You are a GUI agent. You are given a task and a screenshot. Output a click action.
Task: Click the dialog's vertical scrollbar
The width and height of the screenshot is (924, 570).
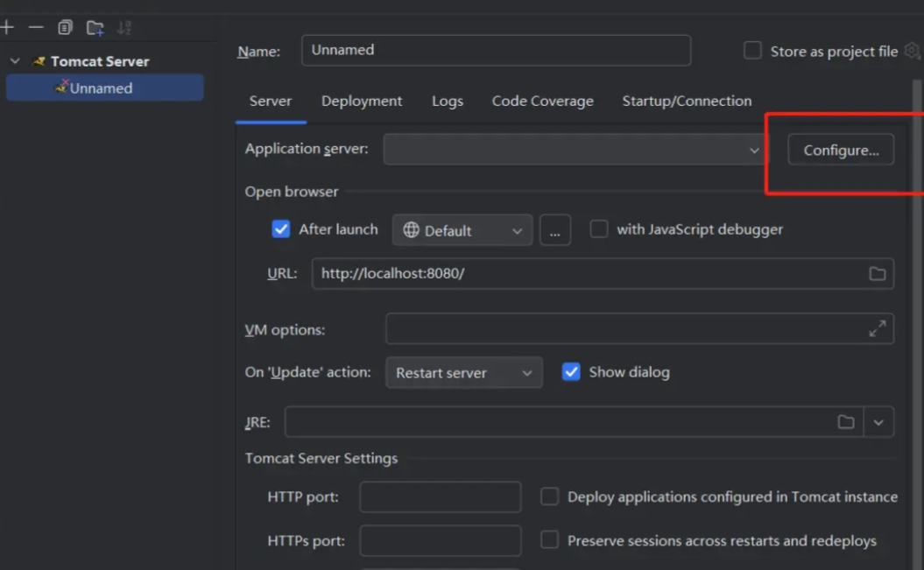click(917, 324)
